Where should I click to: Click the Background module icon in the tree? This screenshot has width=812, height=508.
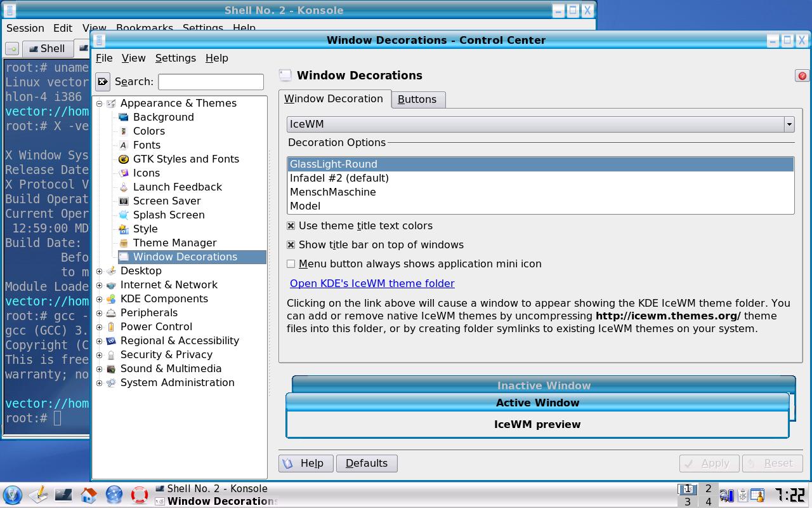(124, 117)
